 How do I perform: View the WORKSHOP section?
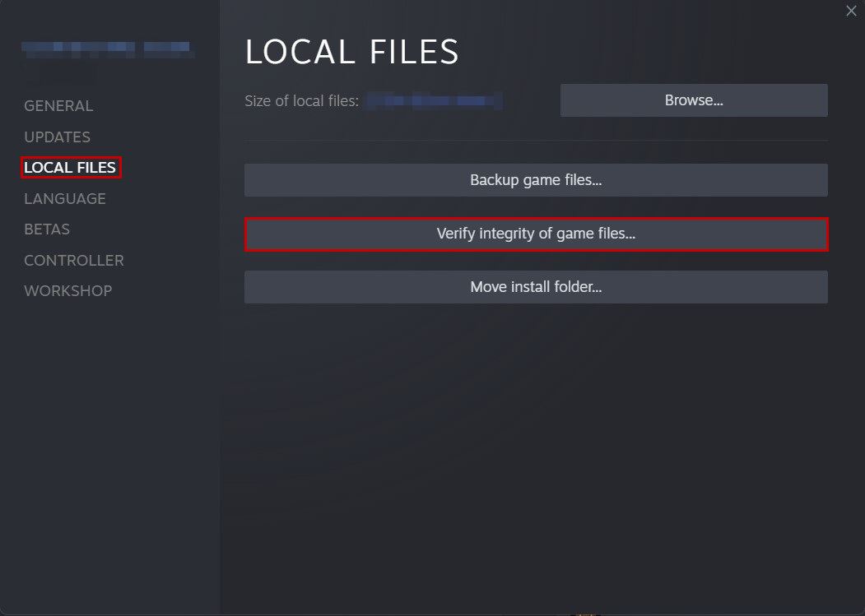point(68,290)
